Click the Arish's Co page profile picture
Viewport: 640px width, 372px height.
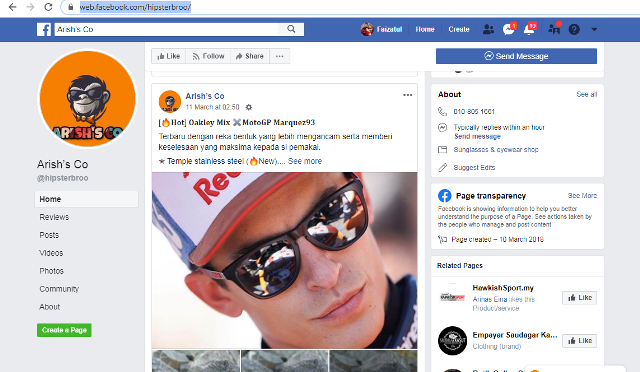87,99
